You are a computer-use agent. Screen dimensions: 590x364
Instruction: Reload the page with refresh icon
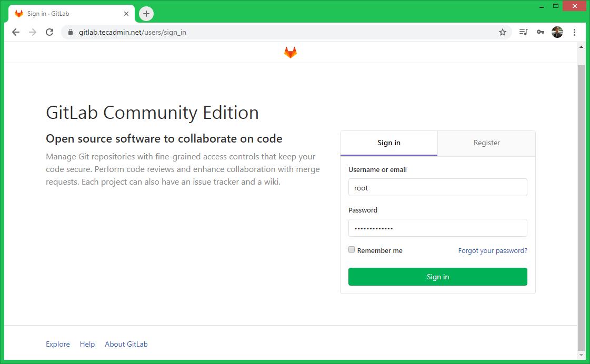(49, 32)
